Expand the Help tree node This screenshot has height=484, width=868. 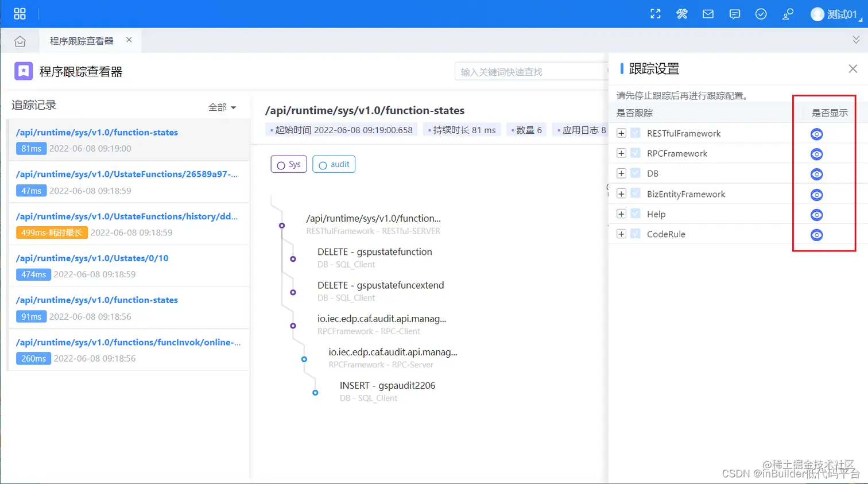coord(621,214)
